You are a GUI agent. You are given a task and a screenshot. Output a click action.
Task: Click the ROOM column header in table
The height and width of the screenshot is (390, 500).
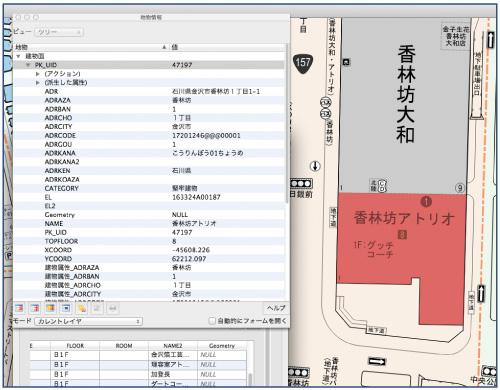point(124,346)
